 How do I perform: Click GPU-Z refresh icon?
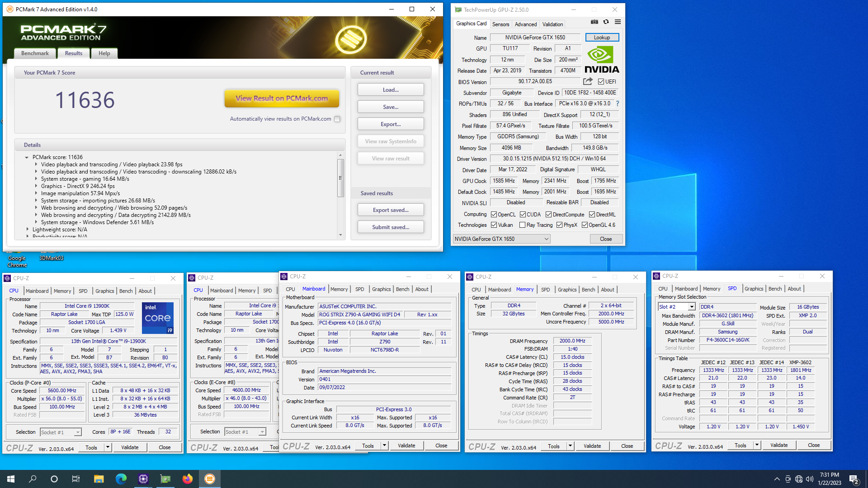coord(606,22)
